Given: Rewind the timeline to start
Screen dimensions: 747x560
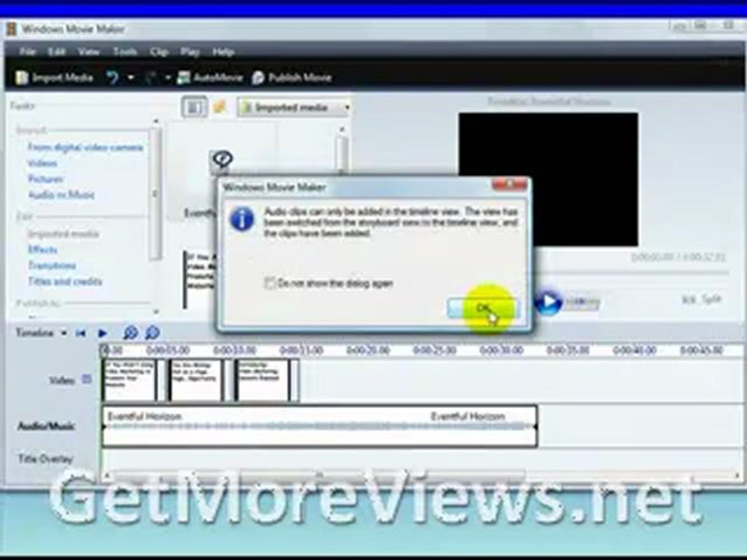Looking at the screenshot, I should (80, 334).
